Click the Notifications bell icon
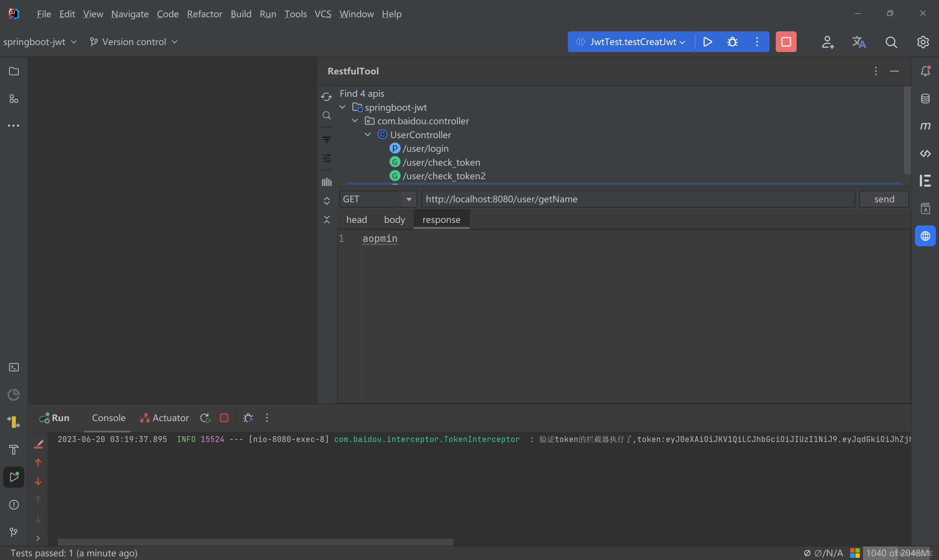 (x=925, y=71)
